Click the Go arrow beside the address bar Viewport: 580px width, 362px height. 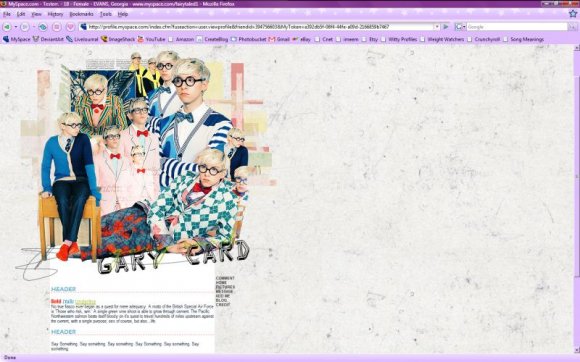click(x=446, y=27)
